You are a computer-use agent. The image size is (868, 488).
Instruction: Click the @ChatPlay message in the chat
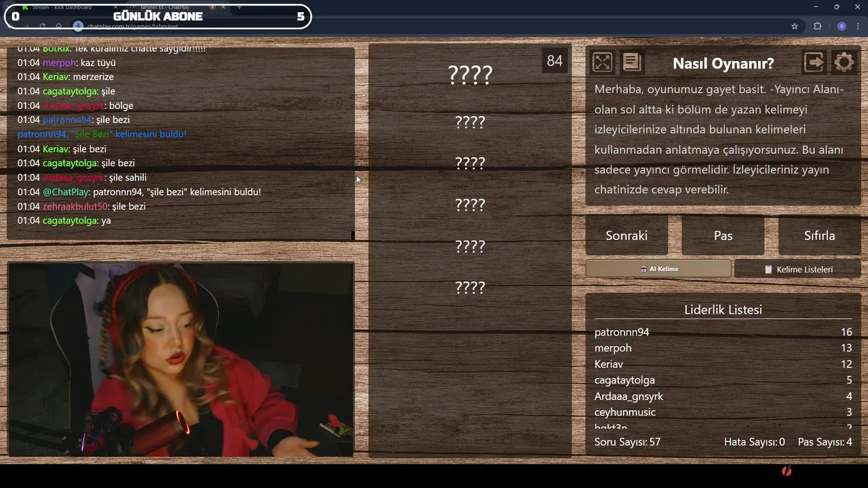point(139,192)
